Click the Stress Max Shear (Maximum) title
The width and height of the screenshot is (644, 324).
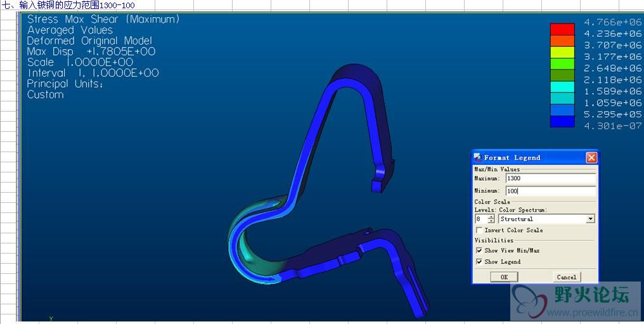coord(103,19)
